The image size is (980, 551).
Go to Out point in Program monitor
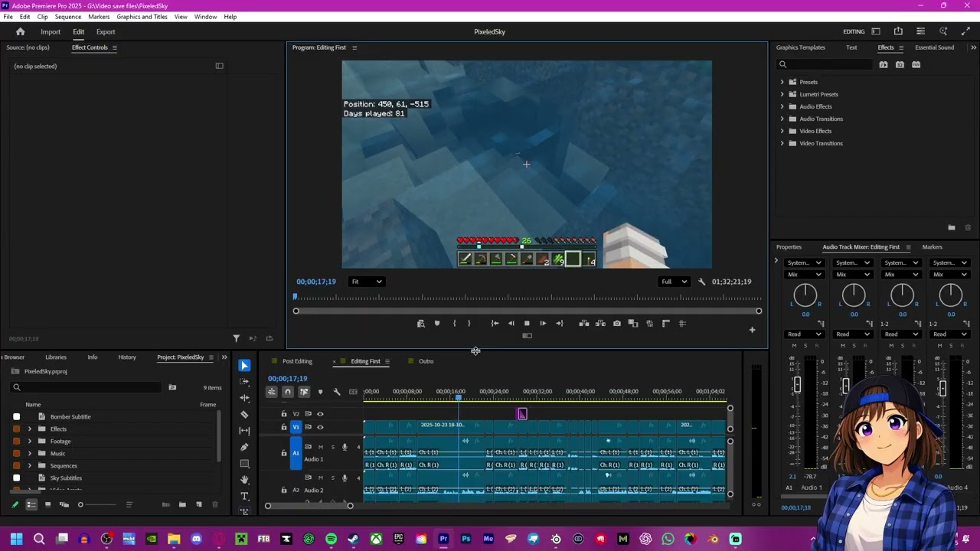560,324
